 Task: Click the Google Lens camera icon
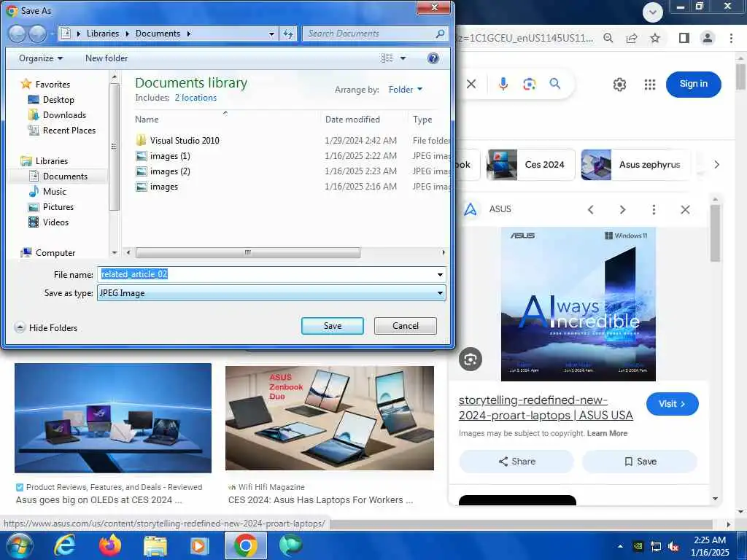[529, 85]
